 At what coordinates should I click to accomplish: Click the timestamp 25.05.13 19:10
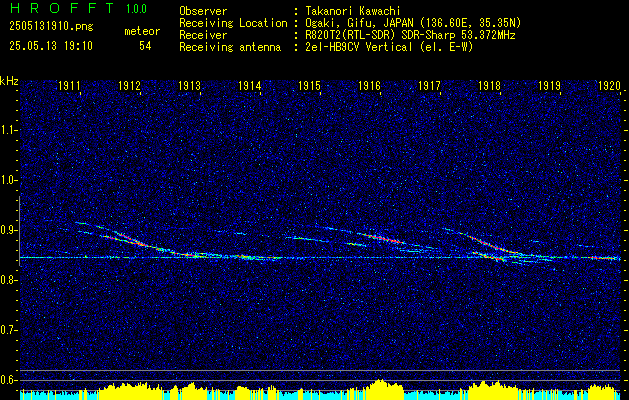[51, 46]
